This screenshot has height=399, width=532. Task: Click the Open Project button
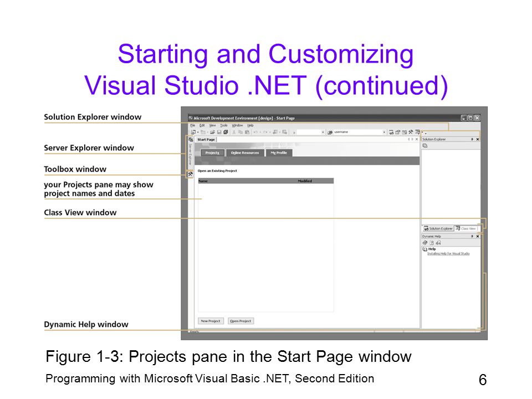pos(241,321)
